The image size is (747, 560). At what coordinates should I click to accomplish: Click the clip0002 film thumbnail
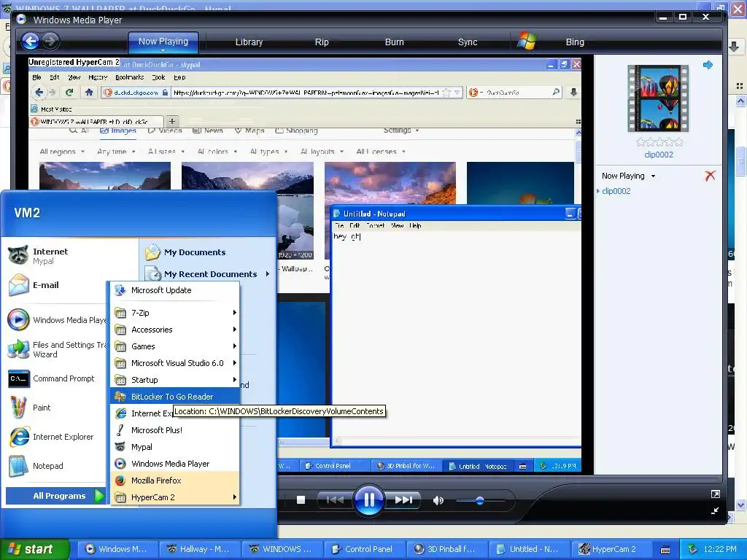tap(659, 98)
